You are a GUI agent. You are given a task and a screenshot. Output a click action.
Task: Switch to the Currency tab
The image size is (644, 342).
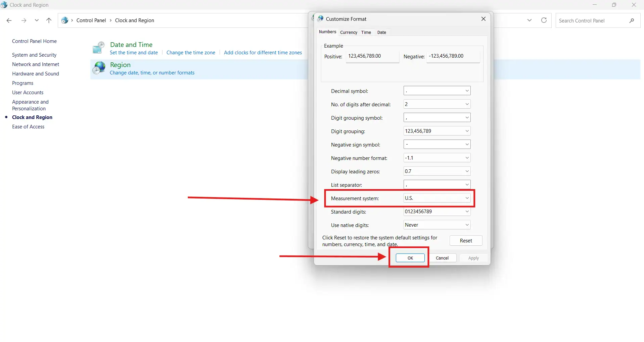click(x=349, y=33)
